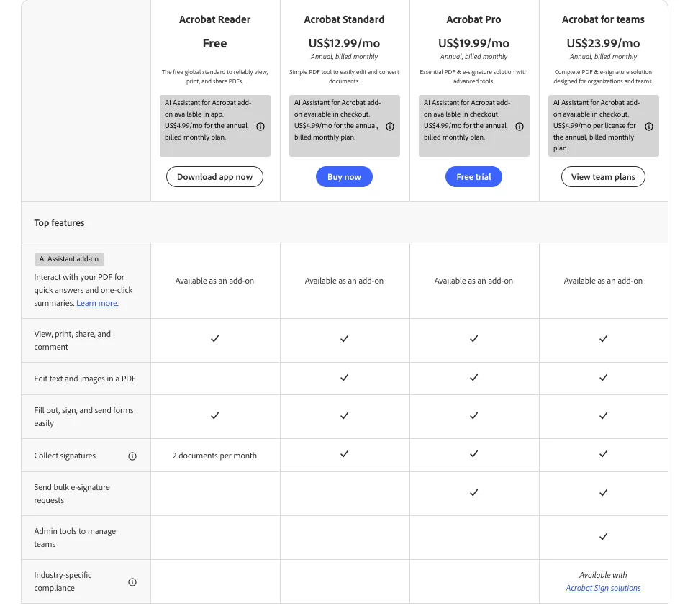The width and height of the screenshot is (680, 616).
Task: Click the AI Assistant add-on badge
Action: click(x=69, y=259)
